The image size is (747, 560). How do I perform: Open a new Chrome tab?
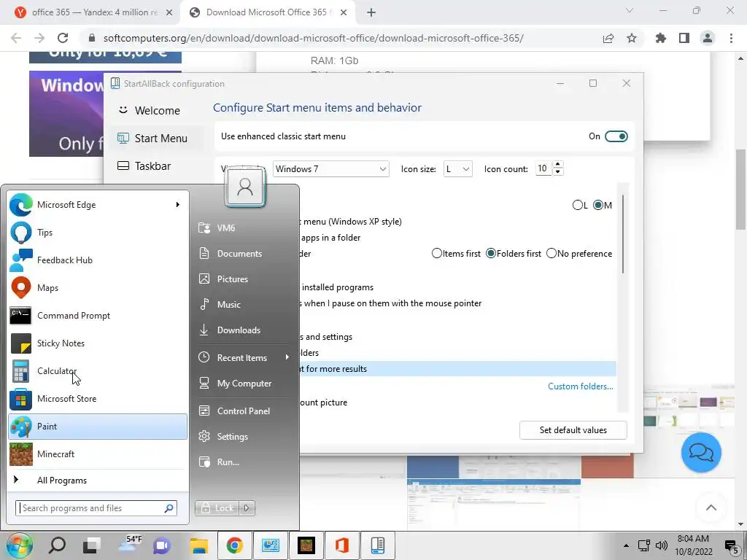tap(371, 12)
